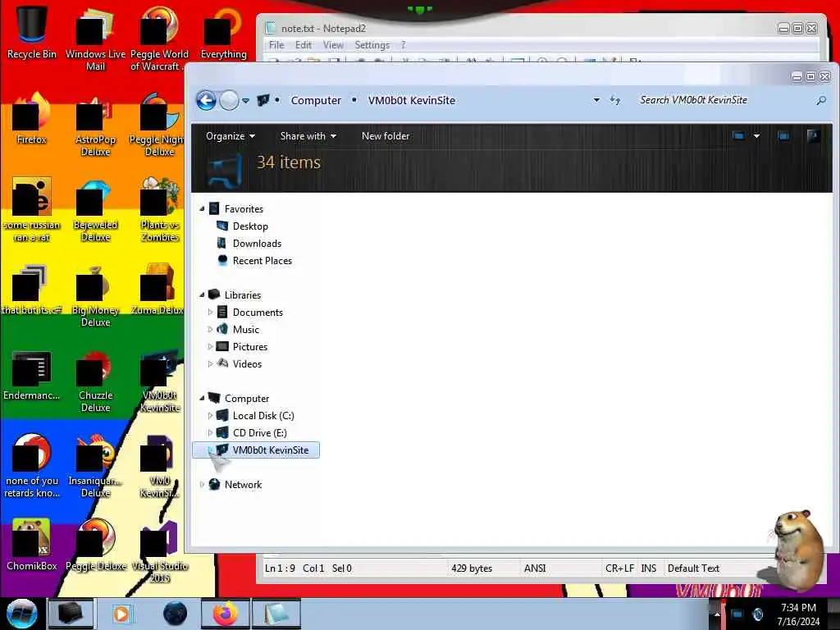Screen dimensions: 840x630
Task: Select Recent Places under Favorites
Action: point(262,260)
